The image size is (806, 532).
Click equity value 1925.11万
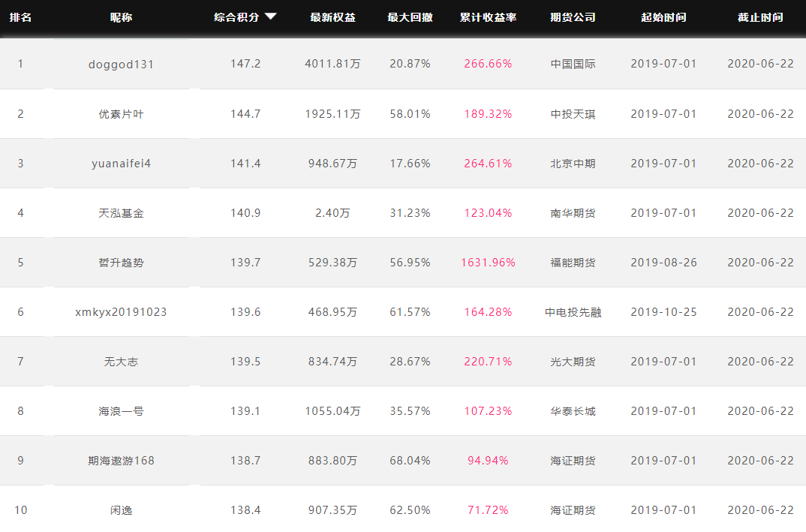point(332,113)
